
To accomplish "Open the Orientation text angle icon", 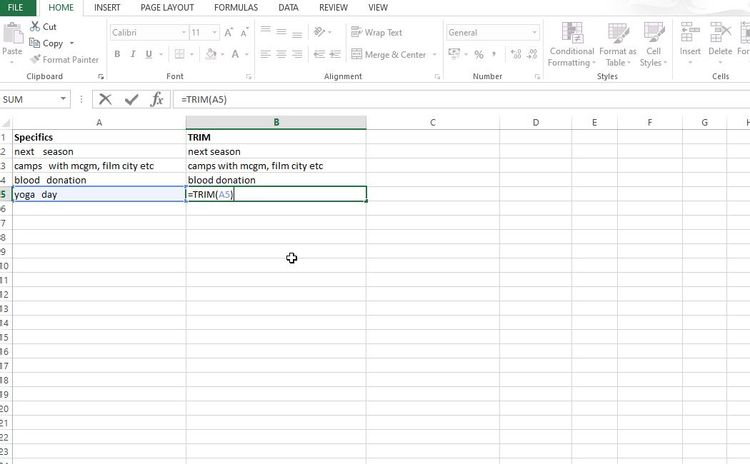I will [x=319, y=32].
